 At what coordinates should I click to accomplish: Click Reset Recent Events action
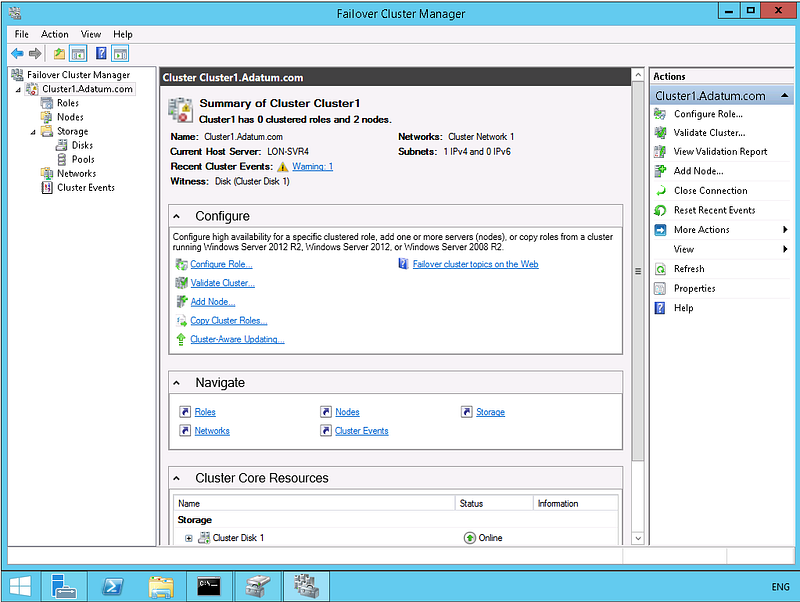(714, 210)
